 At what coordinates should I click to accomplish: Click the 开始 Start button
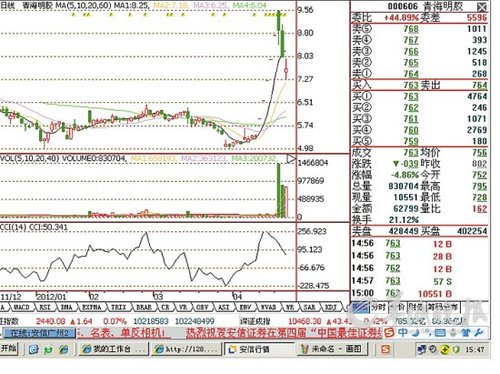point(8,349)
